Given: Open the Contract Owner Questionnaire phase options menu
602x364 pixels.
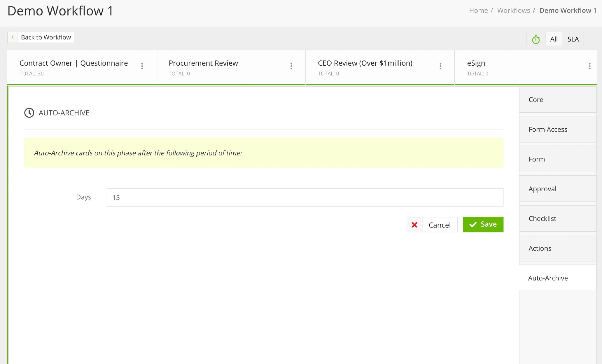Looking at the screenshot, I should pyautogui.click(x=142, y=66).
